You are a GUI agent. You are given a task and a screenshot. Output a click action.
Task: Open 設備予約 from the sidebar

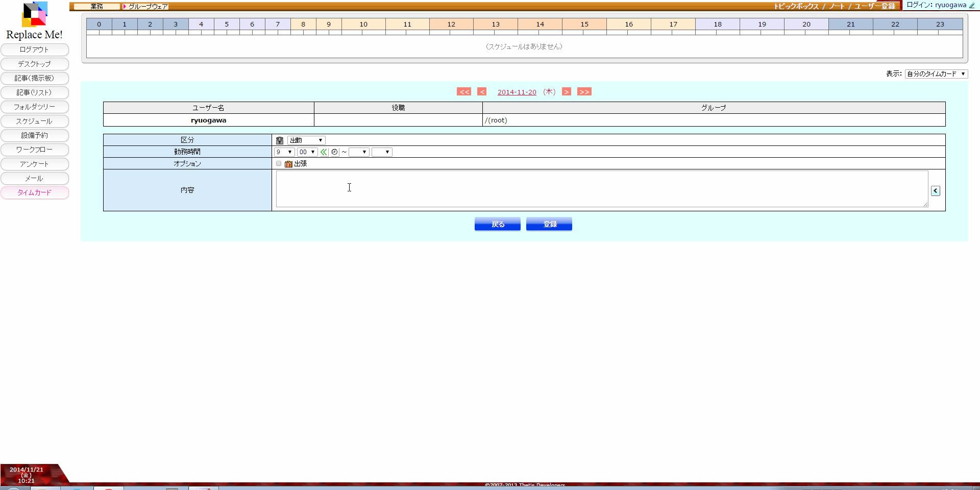(35, 135)
